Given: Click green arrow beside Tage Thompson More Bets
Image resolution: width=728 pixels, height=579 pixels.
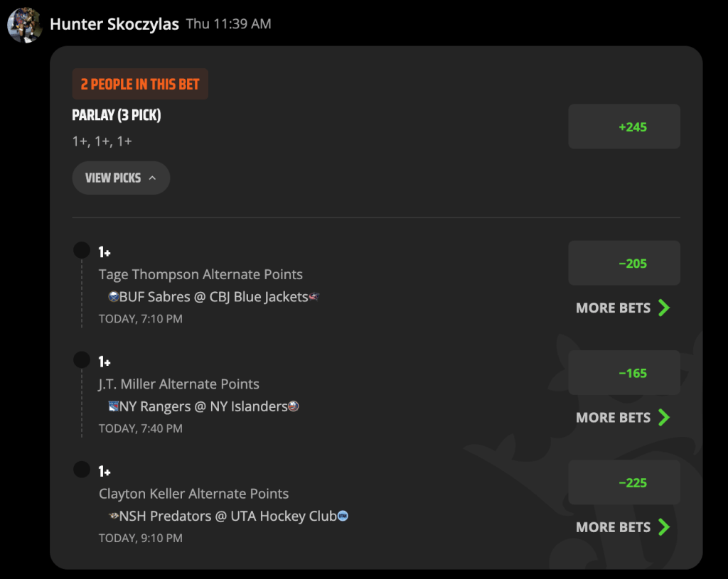Looking at the screenshot, I should click(x=665, y=308).
